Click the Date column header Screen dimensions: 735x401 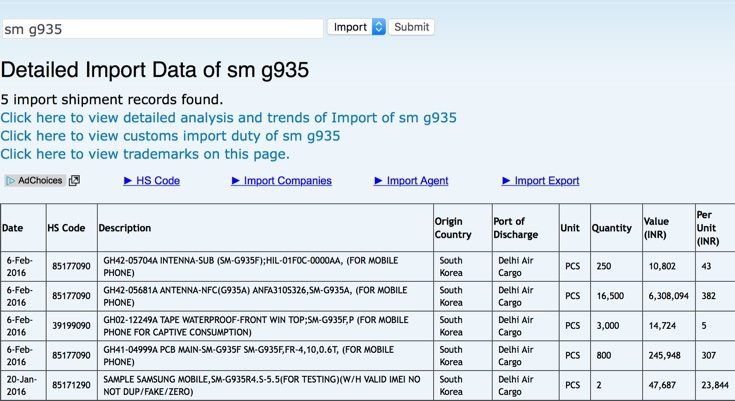[23, 227]
